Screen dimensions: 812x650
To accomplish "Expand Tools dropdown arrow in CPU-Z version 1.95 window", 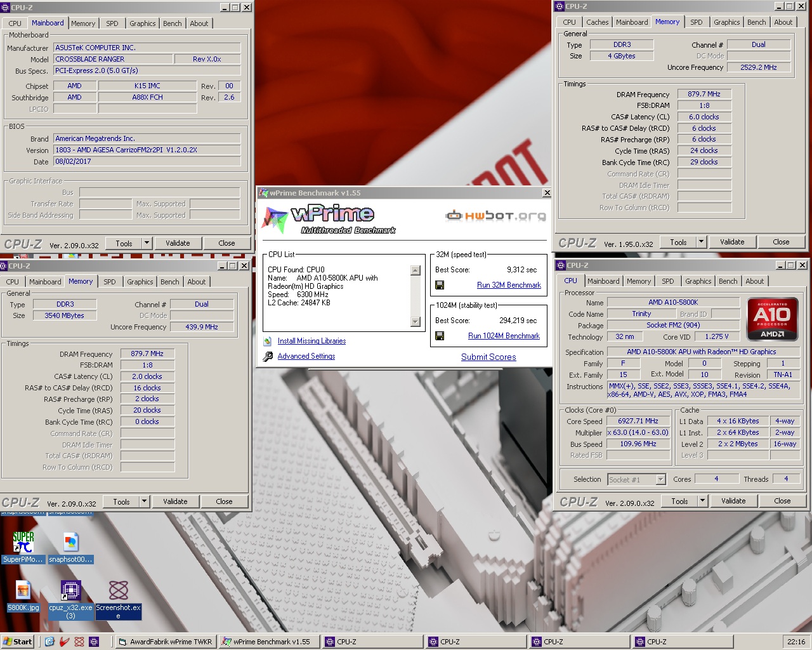I will click(x=701, y=242).
